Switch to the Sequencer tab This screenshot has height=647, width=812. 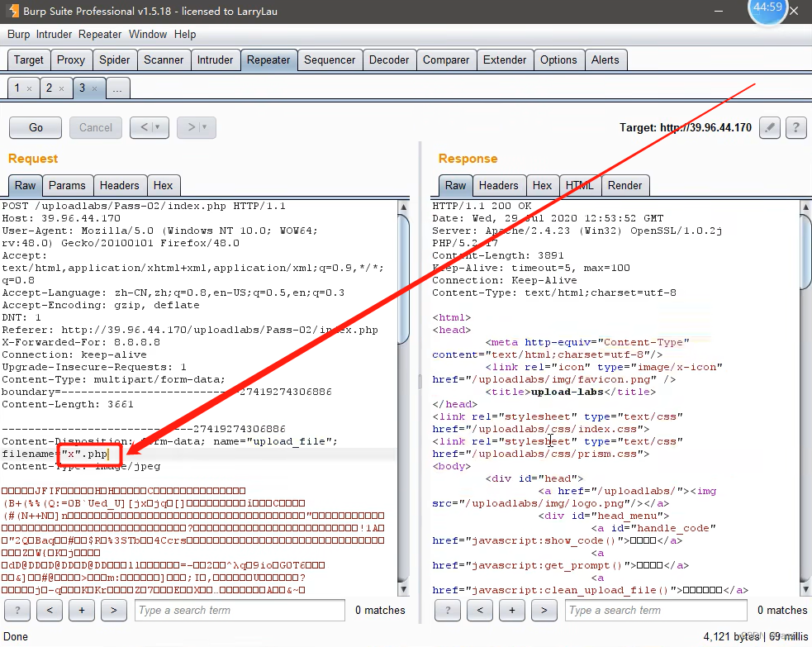tap(330, 60)
